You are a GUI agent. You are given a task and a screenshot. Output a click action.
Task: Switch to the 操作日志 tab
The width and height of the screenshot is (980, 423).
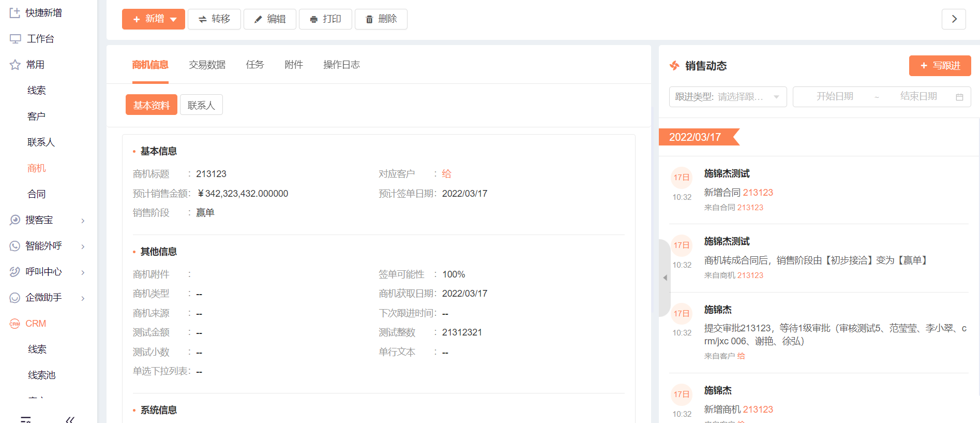341,65
